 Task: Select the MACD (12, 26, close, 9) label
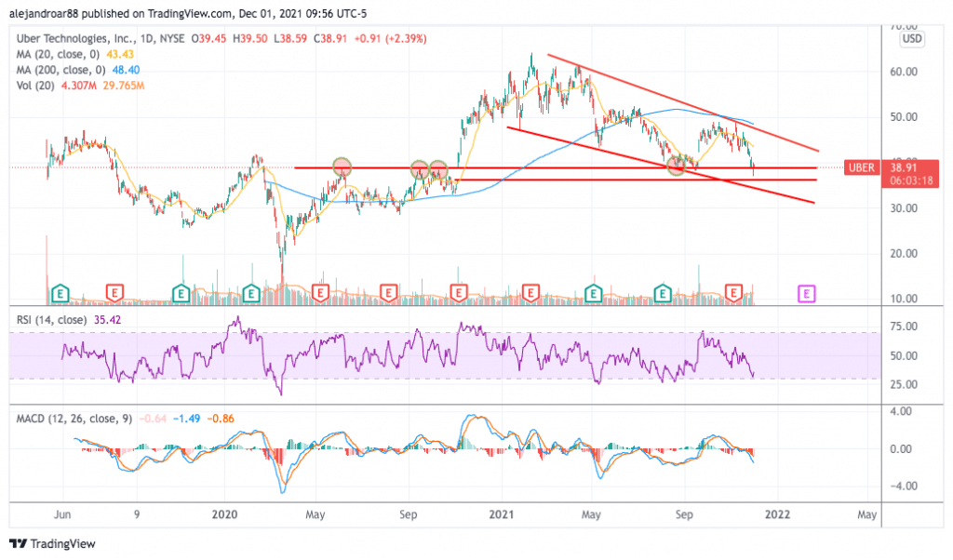(x=74, y=419)
